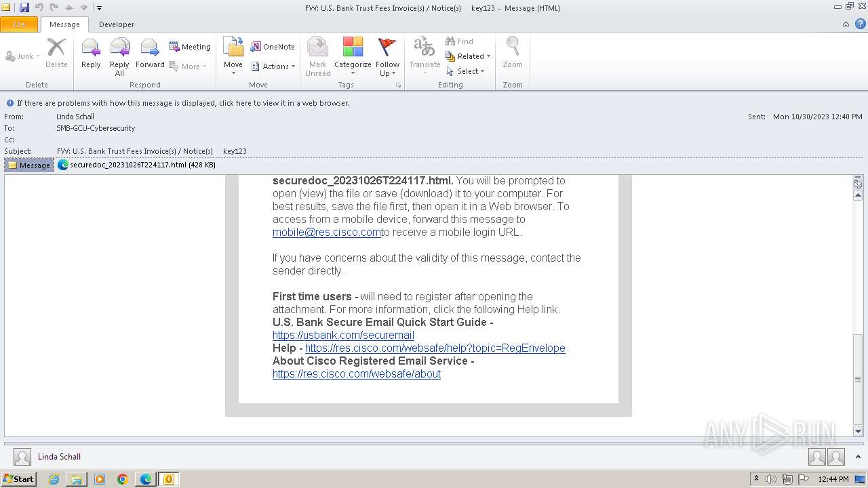Send the message to OneNote
Screen dimensions: 868x488
(x=273, y=47)
